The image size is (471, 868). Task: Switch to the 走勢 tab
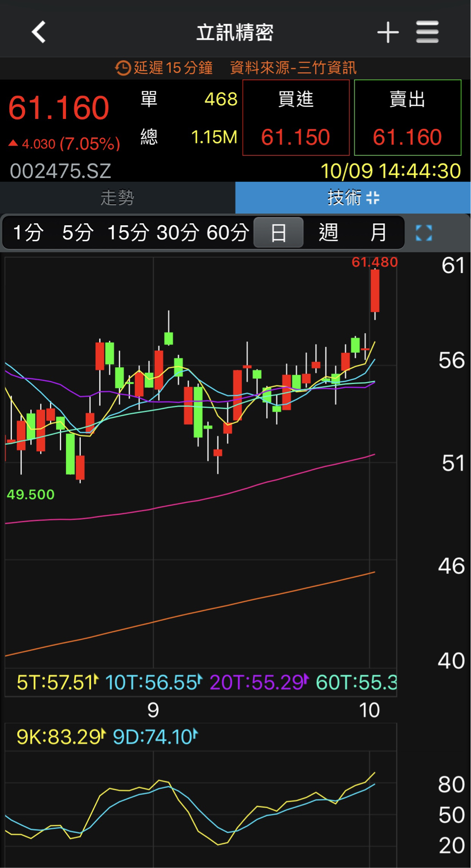tap(118, 198)
